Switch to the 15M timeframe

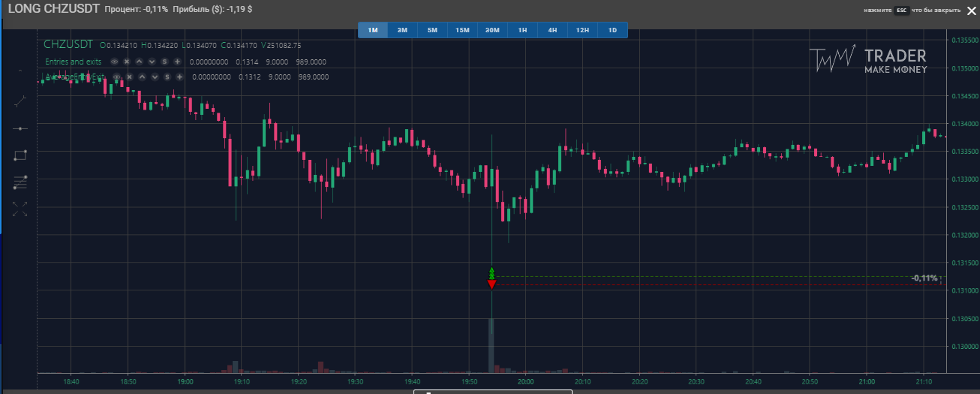point(462,30)
